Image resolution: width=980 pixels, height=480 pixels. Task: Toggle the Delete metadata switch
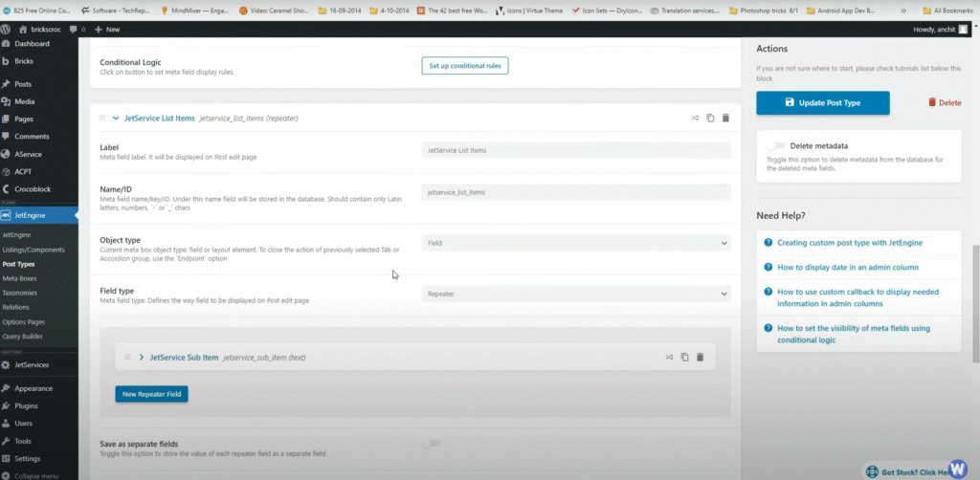click(x=777, y=145)
